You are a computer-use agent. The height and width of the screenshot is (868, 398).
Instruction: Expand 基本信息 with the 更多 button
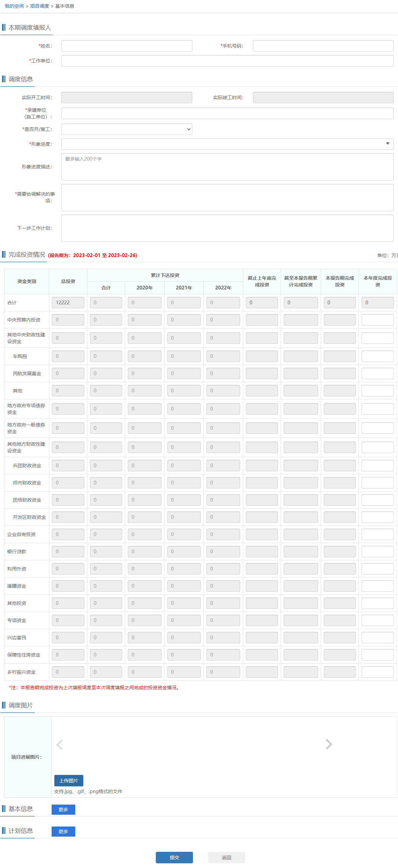pos(63,809)
